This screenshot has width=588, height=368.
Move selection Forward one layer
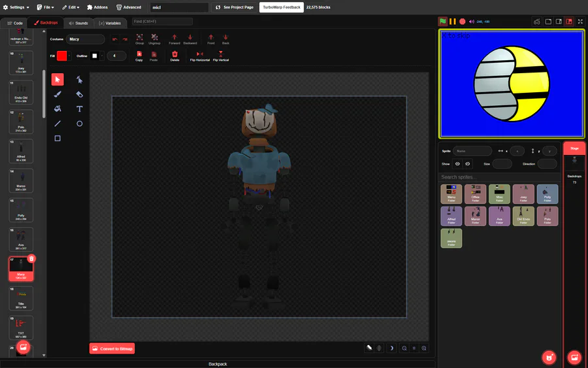click(174, 39)
